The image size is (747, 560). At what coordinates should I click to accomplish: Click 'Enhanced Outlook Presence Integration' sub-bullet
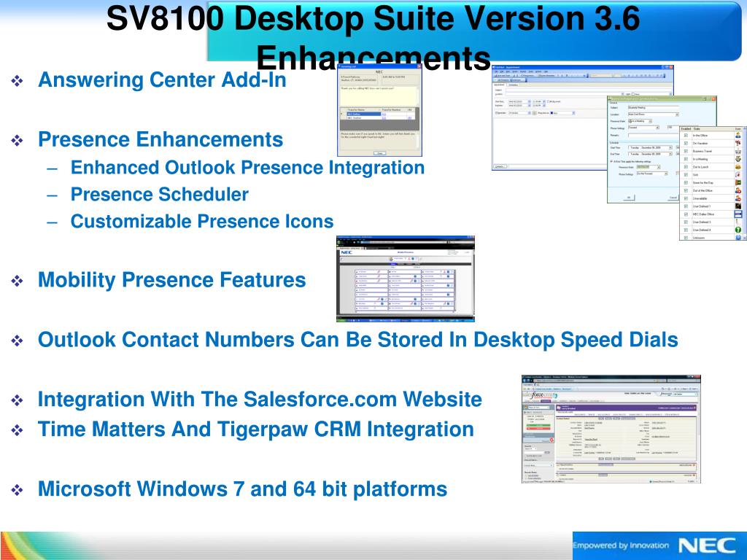(248, 168)
